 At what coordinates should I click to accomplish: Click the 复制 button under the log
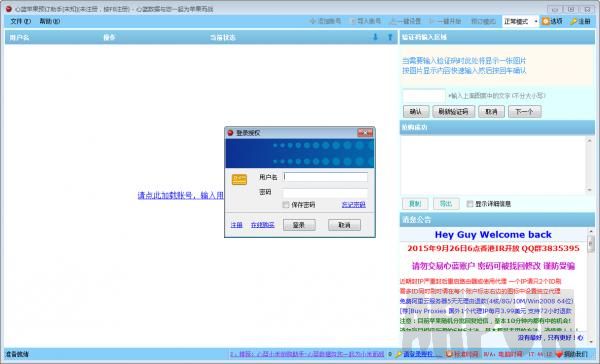click(x=415, y=204)
